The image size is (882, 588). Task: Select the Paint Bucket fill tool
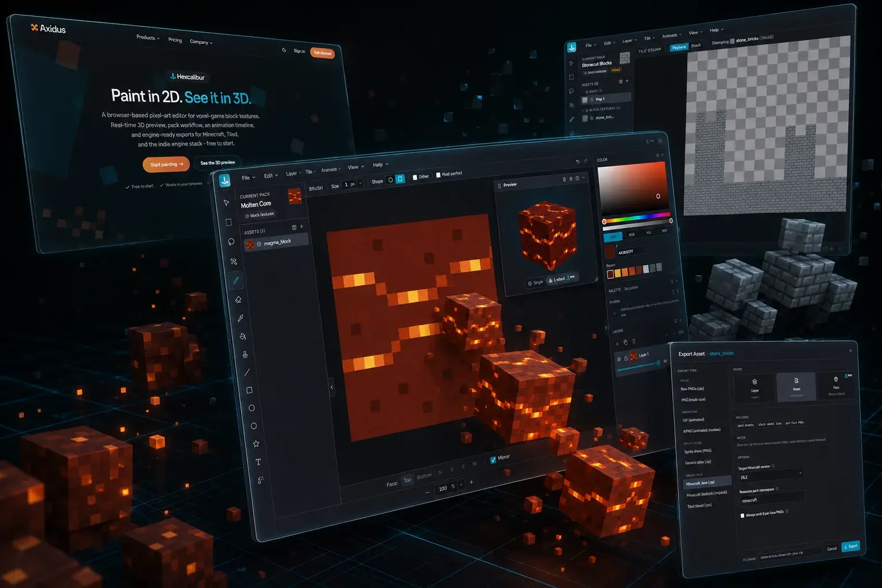click(x=242, y=336)
